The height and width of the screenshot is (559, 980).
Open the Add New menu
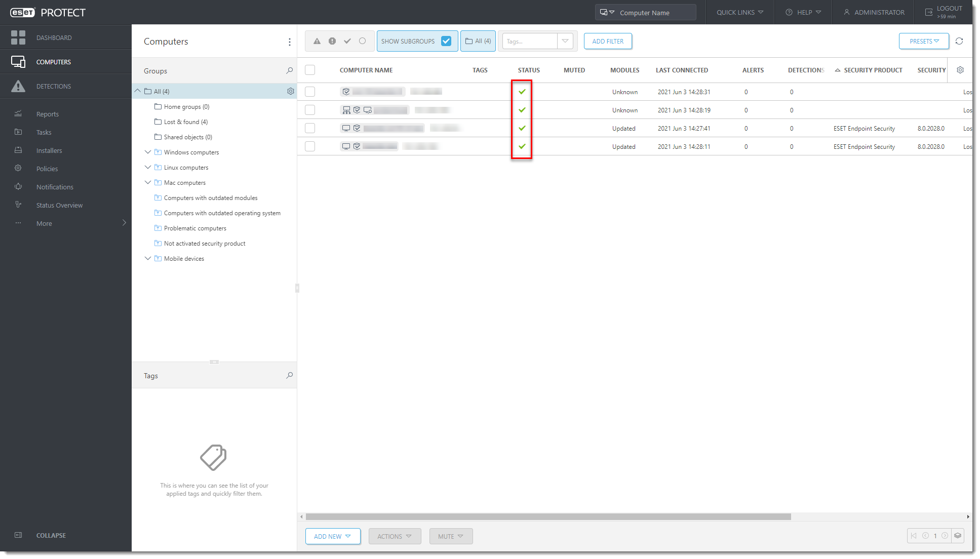[333, 536]
